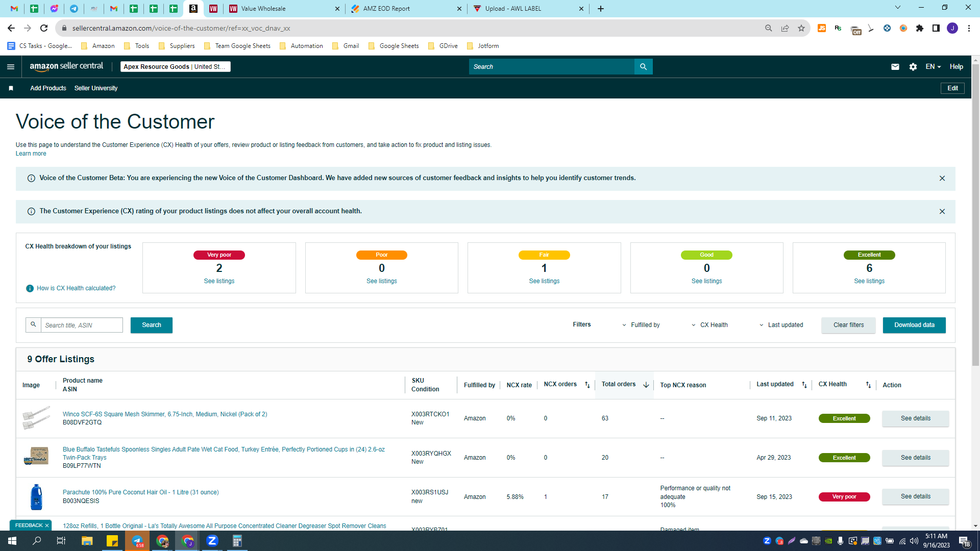Open the Parachute Coconut Hair Oil product link
The width and height of the screenshot is (980, 551).
pyautogui.click(x=140, y=493)
